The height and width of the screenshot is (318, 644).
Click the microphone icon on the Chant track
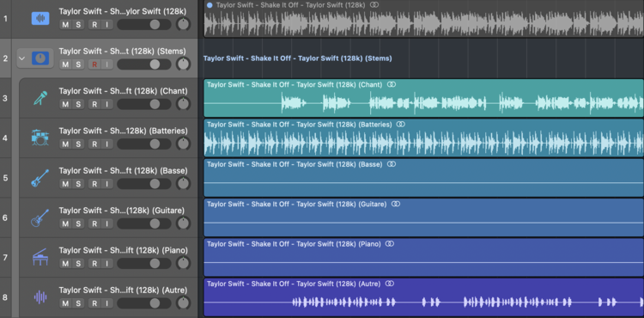pyautogui.click(x=40, y=98)
